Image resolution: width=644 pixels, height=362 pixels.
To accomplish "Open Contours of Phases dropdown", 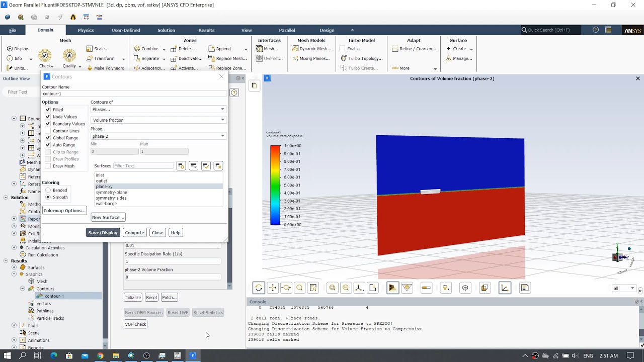I will click(x=158, y=109).
